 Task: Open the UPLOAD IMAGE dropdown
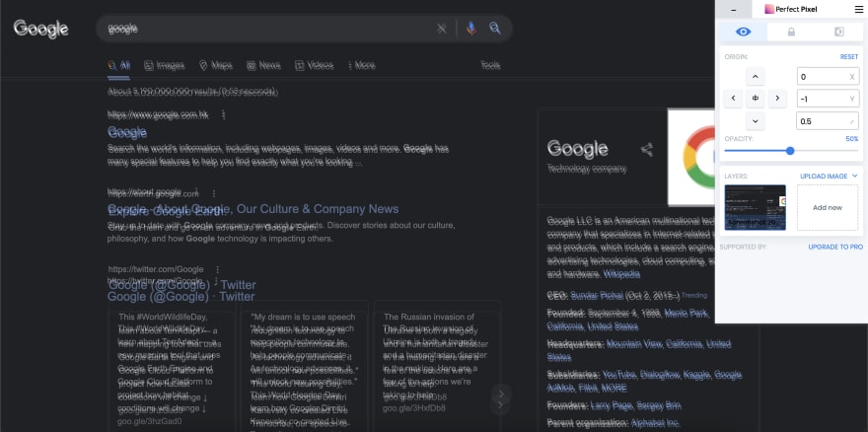[x=829, y=177]
